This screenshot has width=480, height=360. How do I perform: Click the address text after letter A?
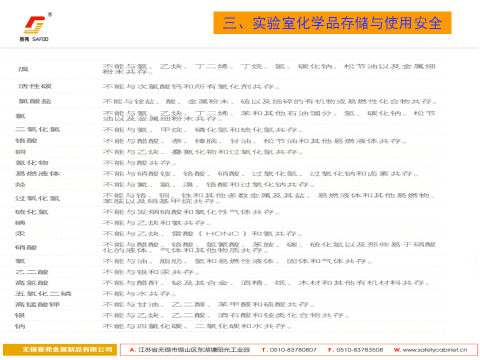click(194, 350)
